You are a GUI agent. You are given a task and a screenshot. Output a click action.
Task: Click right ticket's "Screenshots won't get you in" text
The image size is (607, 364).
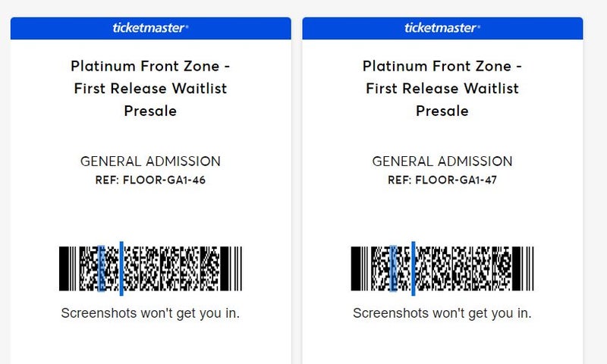coord(442,313)
